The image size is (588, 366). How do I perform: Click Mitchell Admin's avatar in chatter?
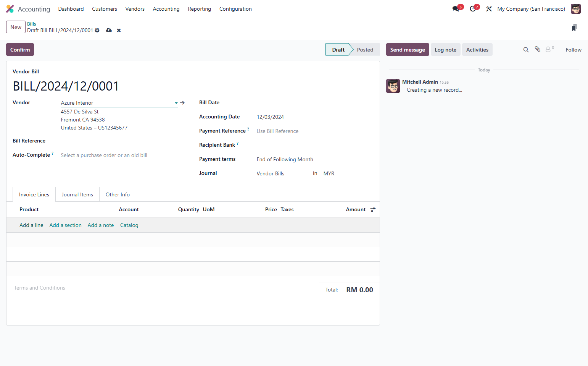coord(393,86)
